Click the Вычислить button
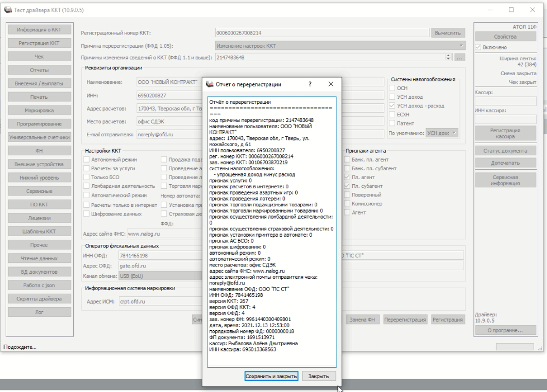Screen dimensions: 547x392 coord(448,33)
